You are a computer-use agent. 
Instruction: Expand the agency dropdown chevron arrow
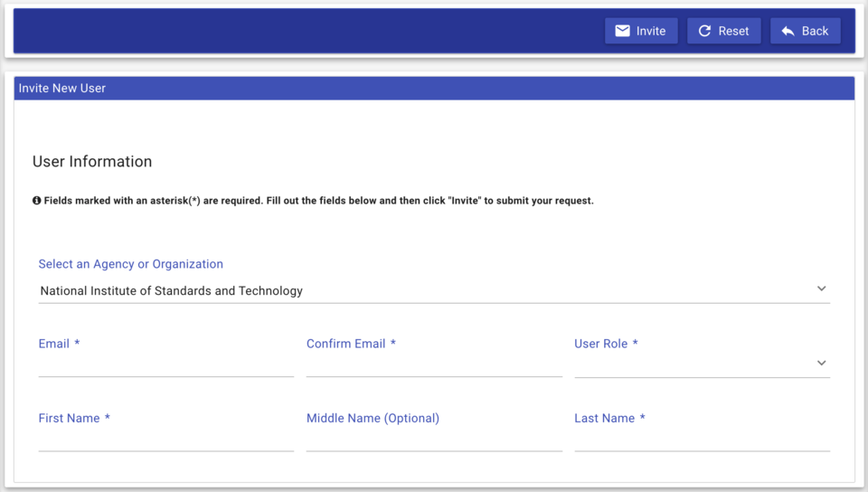point(821,289)
